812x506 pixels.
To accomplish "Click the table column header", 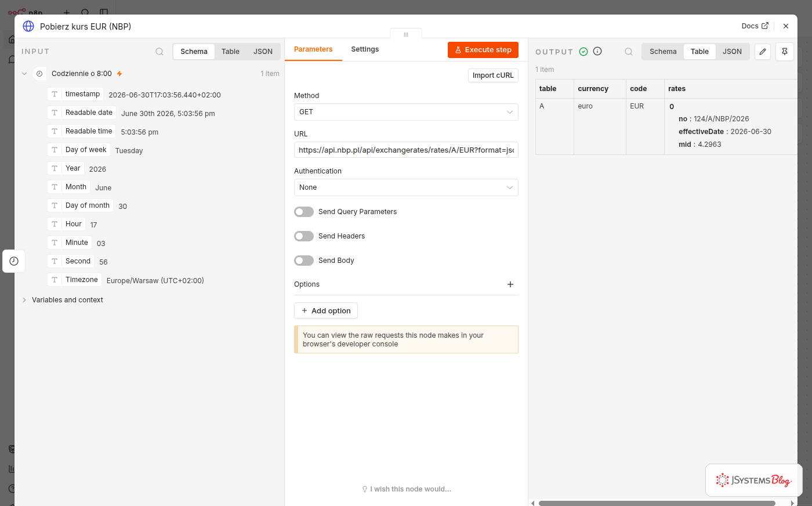I will click(554, 89).
